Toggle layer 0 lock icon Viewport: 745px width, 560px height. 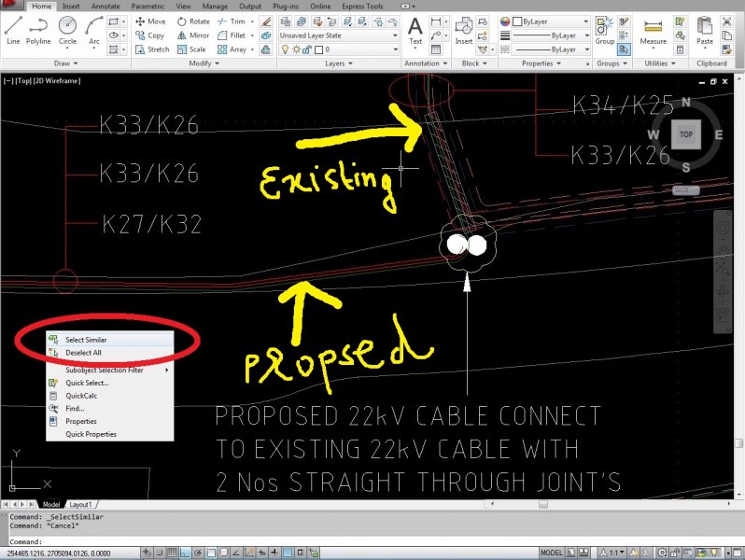307,49
